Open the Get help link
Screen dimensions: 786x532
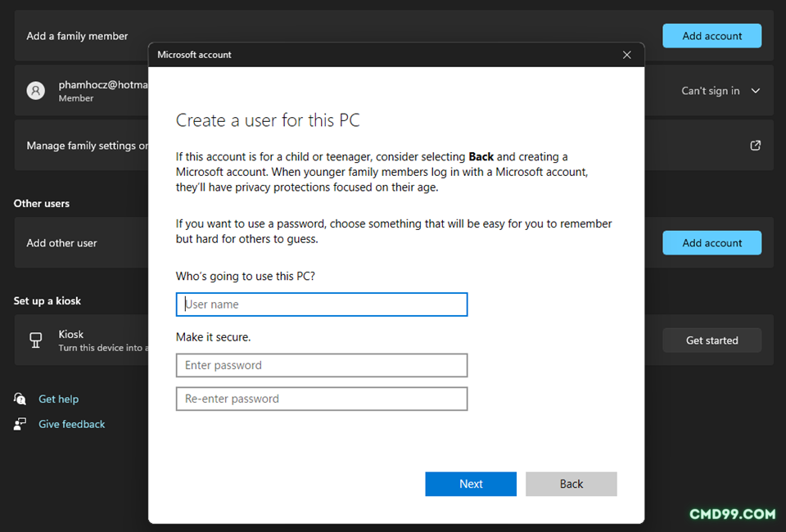click(x=59, y=399)
